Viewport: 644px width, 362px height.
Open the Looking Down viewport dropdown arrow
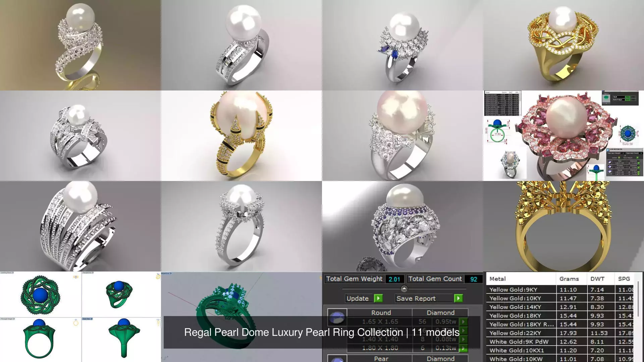(13, 273)
